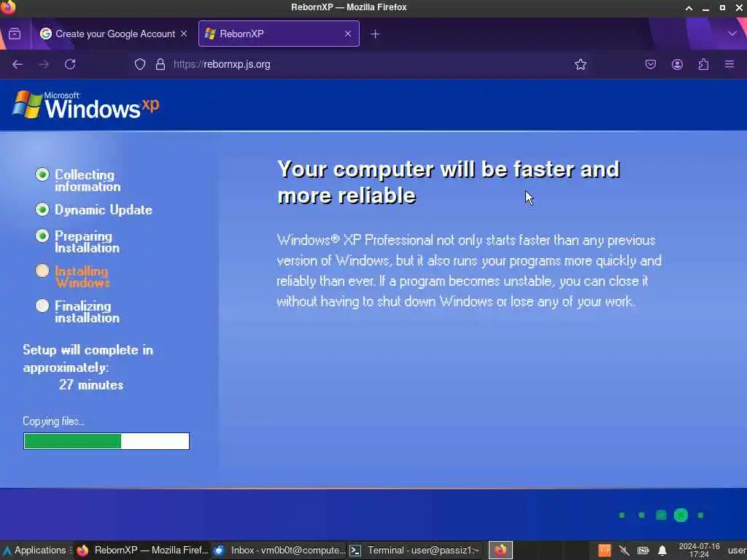The width and height of the screenshot is (747, 560).
Task: Open the Pocket save icon
Action: pos(651,64)
